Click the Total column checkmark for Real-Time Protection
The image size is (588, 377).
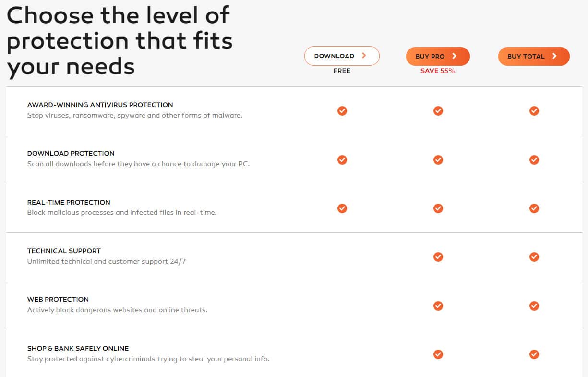pyautogui.click(x=534, y=208)
